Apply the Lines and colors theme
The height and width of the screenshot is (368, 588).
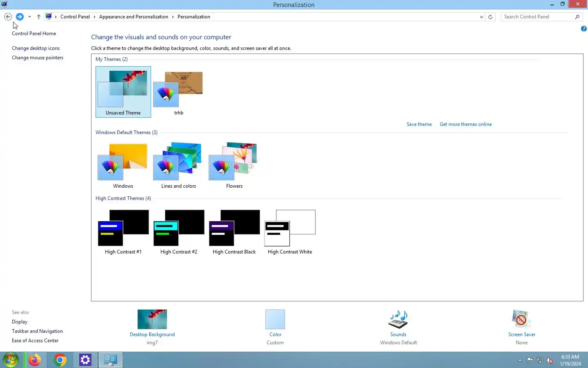(178, 165)
